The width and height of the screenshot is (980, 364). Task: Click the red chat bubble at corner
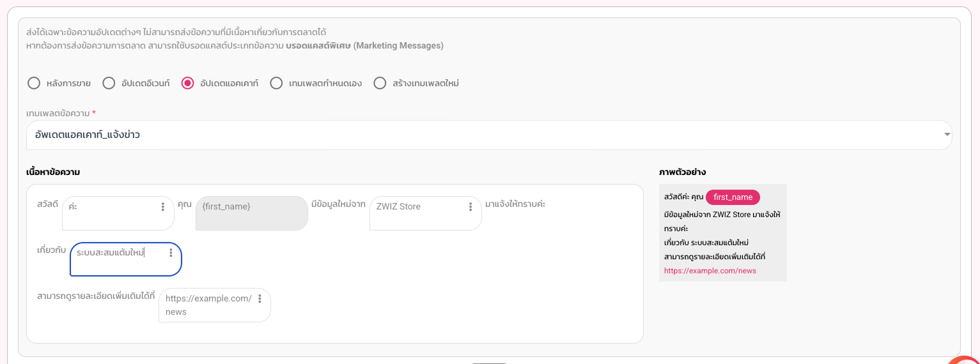965,361
